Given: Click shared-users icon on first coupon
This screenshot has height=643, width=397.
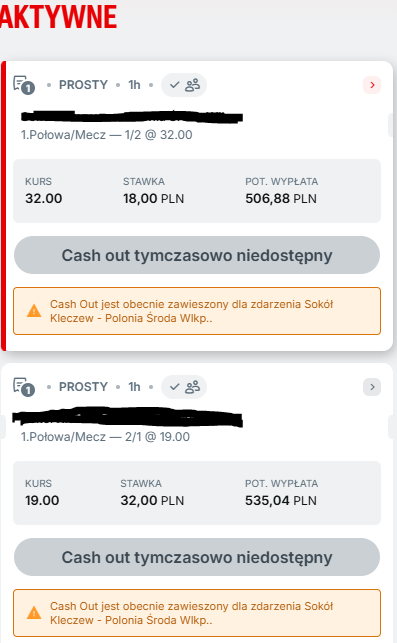Looking at the screenshot, I should point(192,85).
